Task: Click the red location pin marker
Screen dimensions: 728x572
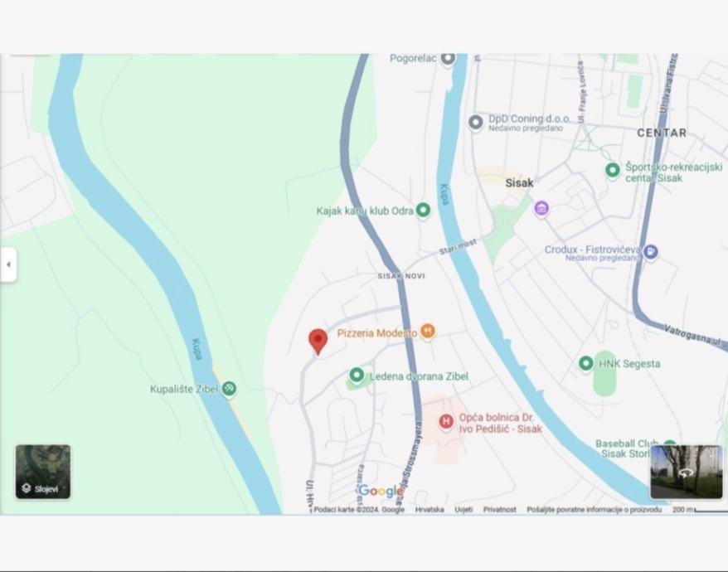Action: pos(318,342)
